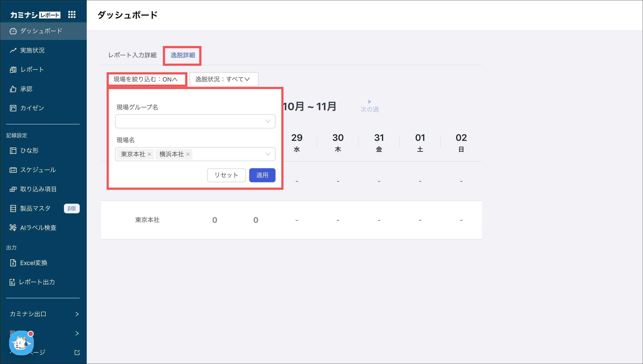This screenshot has width=643, height=364.
Task: Click the リセット button
Action: [x=226, y=175]
